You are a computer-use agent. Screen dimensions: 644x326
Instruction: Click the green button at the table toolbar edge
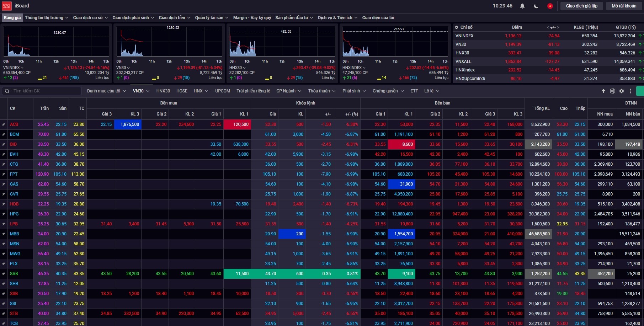(640, 91)
